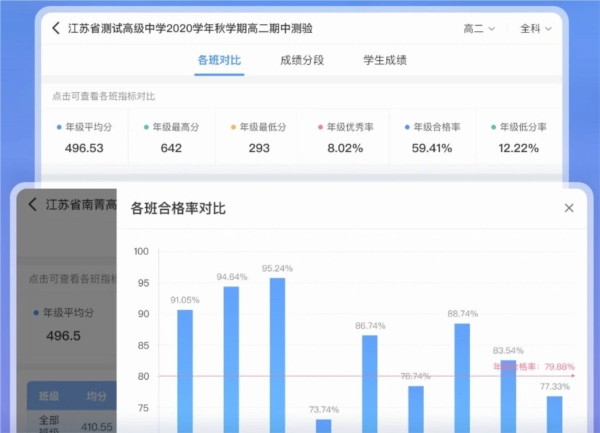
Task: Select the 年级低分率 12.22% card
Action: pos(518,138)
